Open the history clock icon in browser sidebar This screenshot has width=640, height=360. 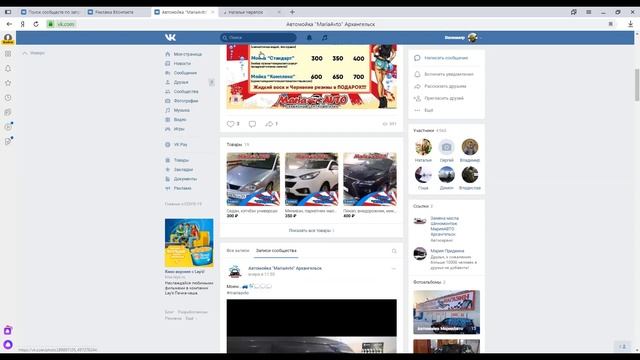pos(8,98)
